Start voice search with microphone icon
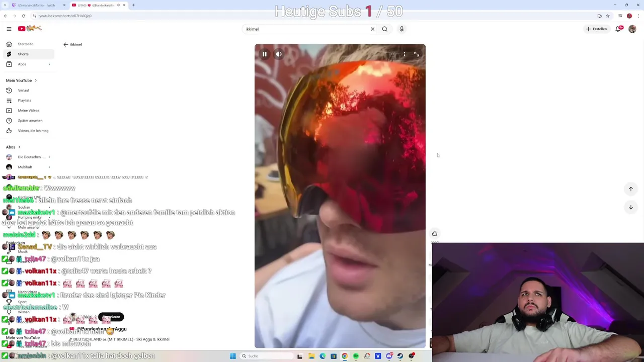This screenshot has width=644, height=362. (401, 29)
